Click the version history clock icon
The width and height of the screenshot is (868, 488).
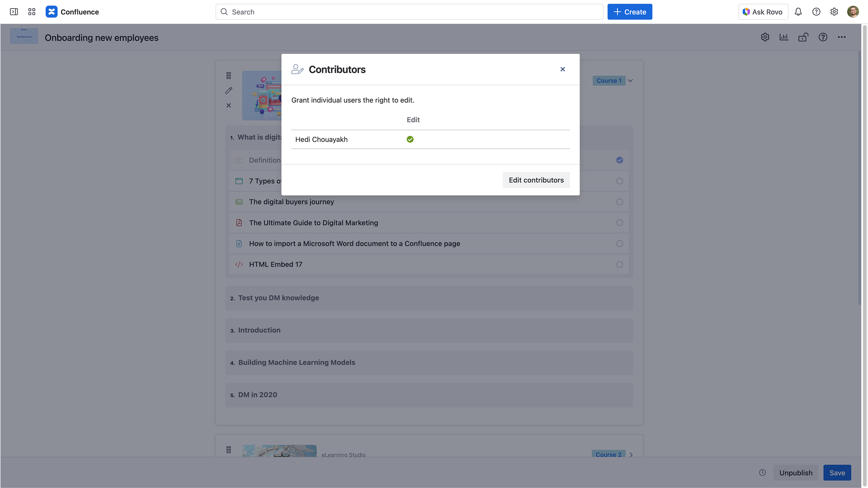coord(763,473)
